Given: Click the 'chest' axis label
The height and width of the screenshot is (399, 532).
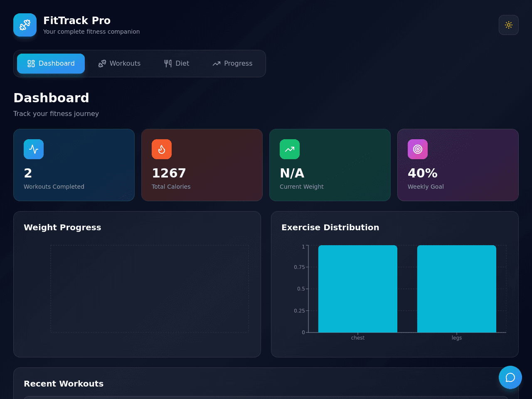Looking at the screenshot, I should 358,338.
